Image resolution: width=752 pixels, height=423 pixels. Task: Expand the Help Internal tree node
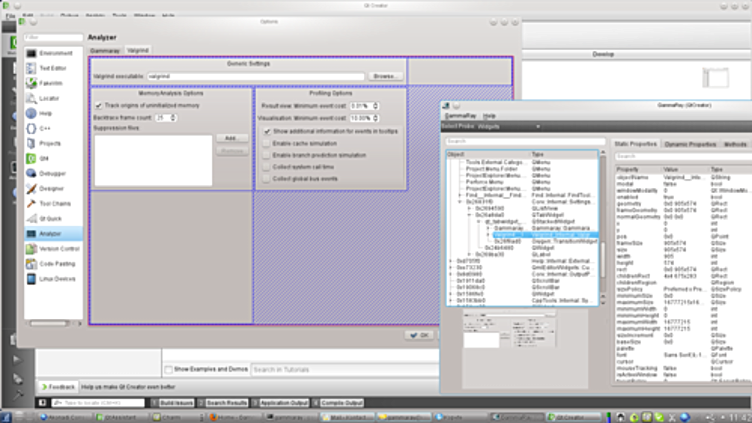pyautogui.click(x=450, y=263)
